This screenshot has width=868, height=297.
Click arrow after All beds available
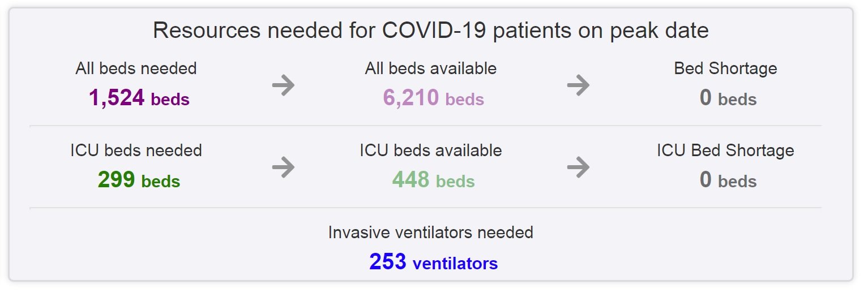click(x=578, y=85)
